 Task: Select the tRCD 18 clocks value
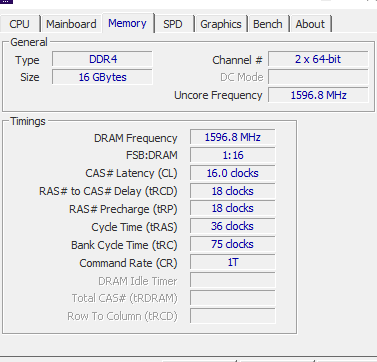pos(233,191)
